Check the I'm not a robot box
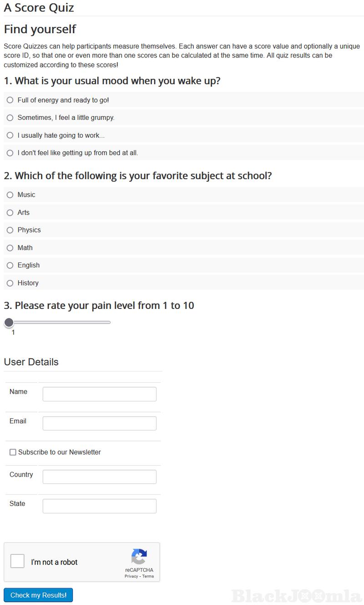This screenshot has height=605, width=364. [17, 561]
